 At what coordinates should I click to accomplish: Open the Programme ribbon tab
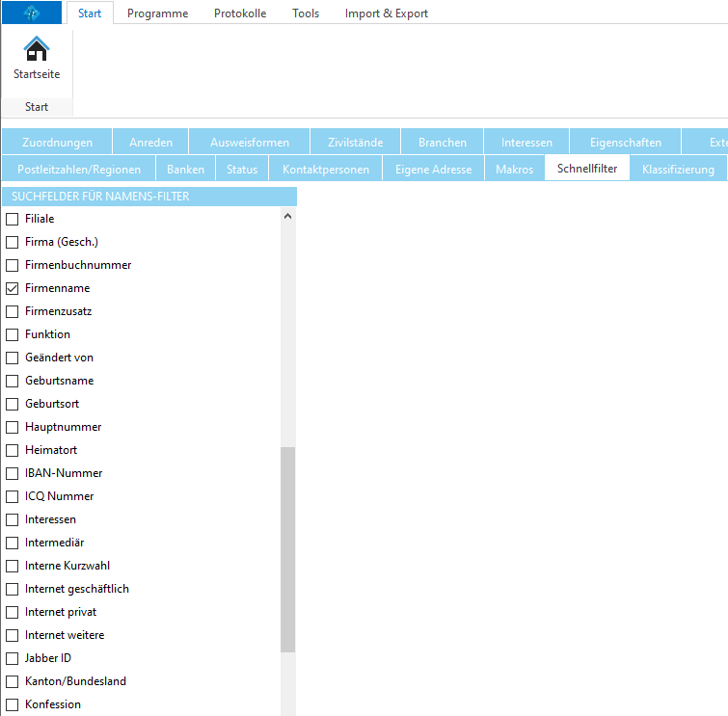click(157, 13)
